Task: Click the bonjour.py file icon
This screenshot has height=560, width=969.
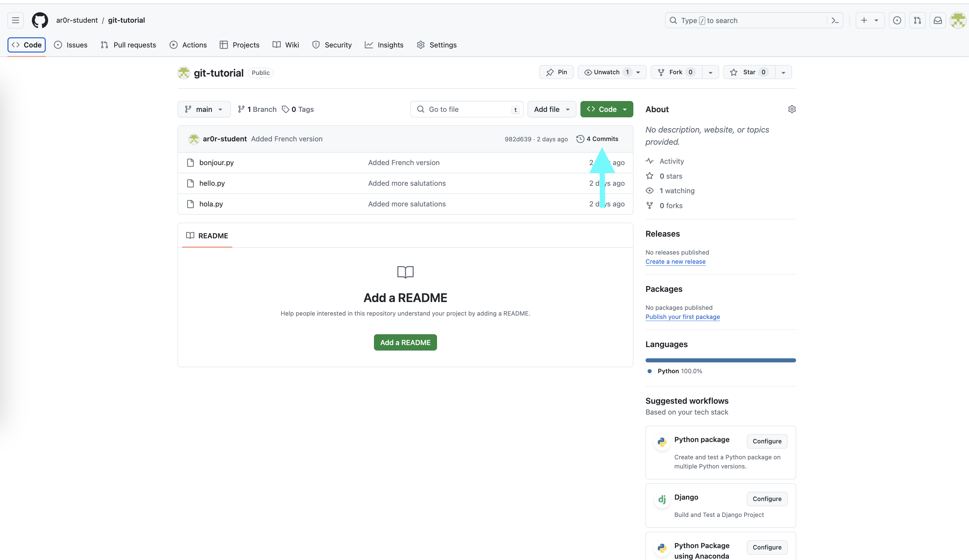Action: (x=190, y=163)
